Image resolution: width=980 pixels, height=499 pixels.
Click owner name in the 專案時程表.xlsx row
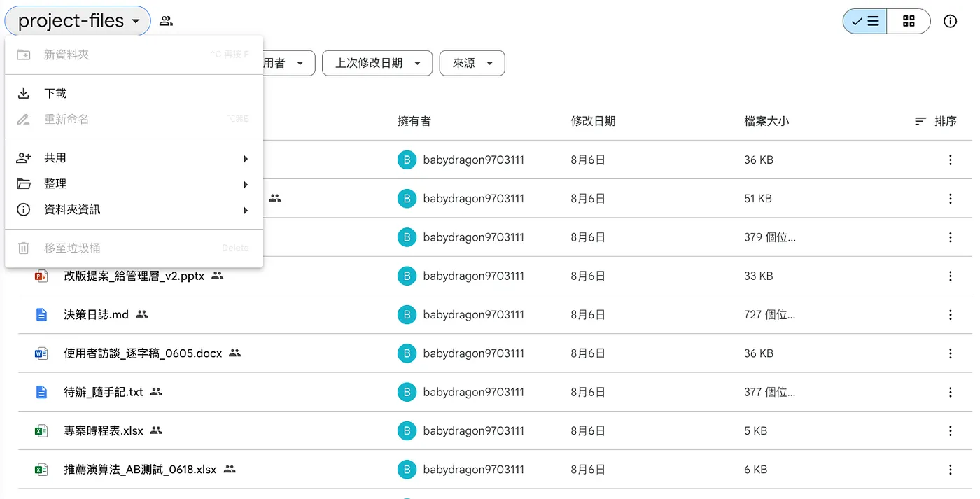474,431
